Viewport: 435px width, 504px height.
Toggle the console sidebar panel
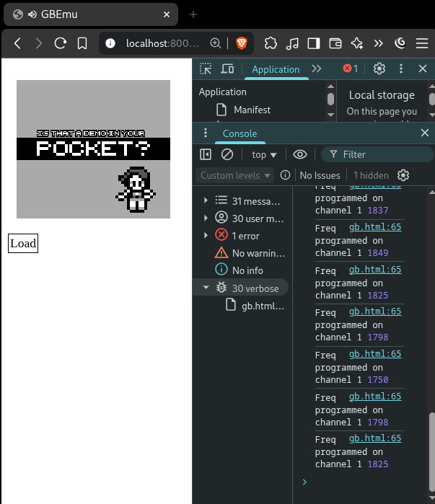(x=206, y=154)
